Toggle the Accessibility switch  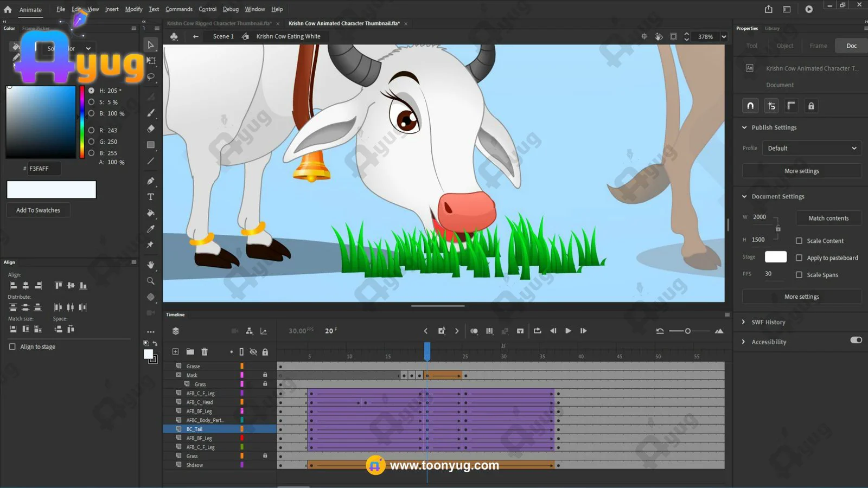click(856, 341)
